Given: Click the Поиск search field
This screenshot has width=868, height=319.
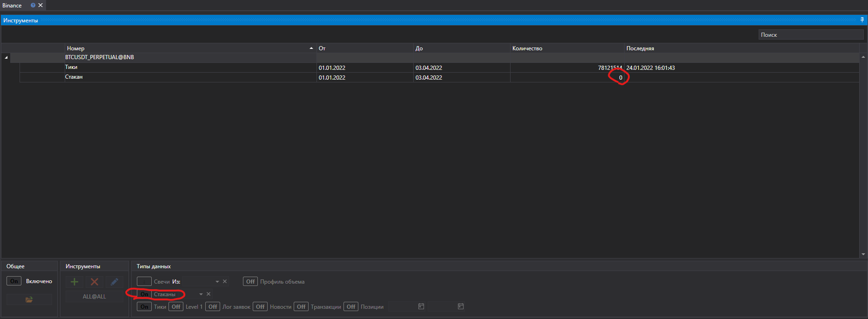Looking at the screenshot, I should [x=811, y=35].
